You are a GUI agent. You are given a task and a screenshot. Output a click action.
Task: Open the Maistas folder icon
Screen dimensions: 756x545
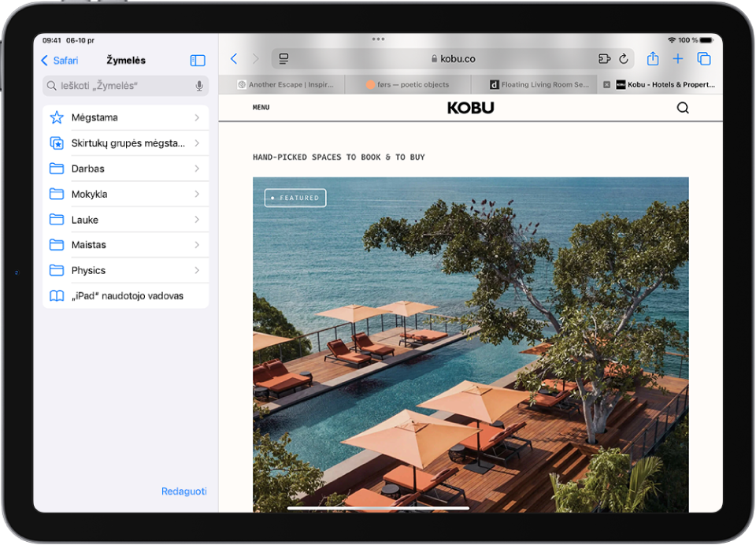click(x=57, y=244)
